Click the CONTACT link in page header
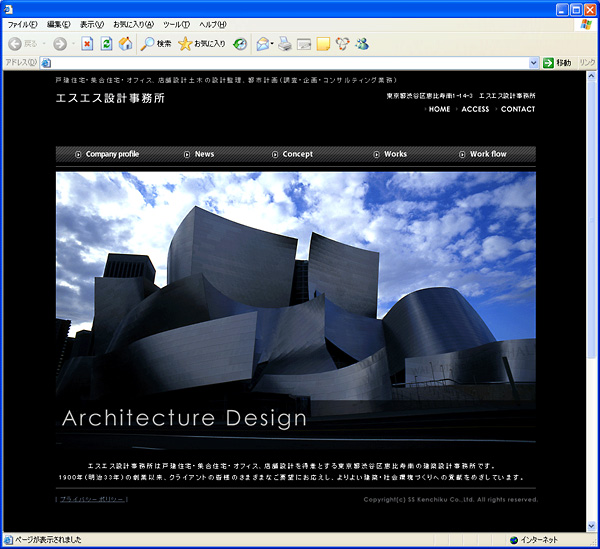The image size is (600, 549). pyautogui.click(x=518, y=109)
